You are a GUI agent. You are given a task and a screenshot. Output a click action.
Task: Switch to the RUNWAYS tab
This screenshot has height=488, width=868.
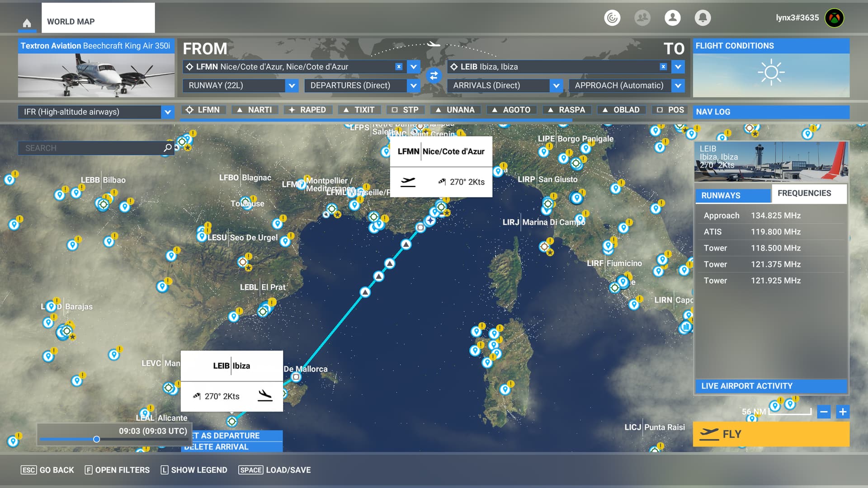[x=732, y=195]
